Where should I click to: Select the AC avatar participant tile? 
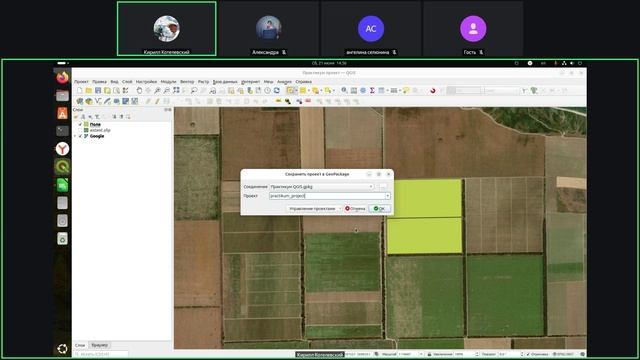(x=371, y=29)
